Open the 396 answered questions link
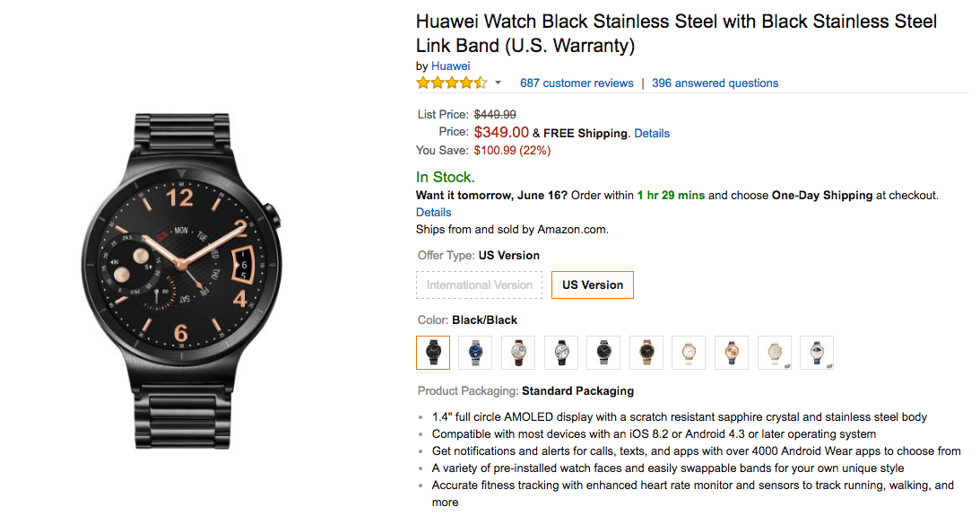Screen dimensions: 980x525 715,83
